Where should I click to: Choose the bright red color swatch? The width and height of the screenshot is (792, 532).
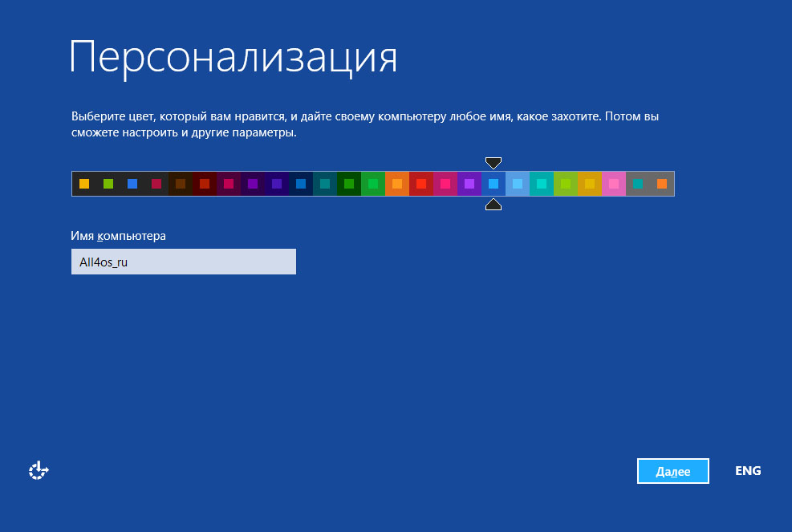pos(421,184)
